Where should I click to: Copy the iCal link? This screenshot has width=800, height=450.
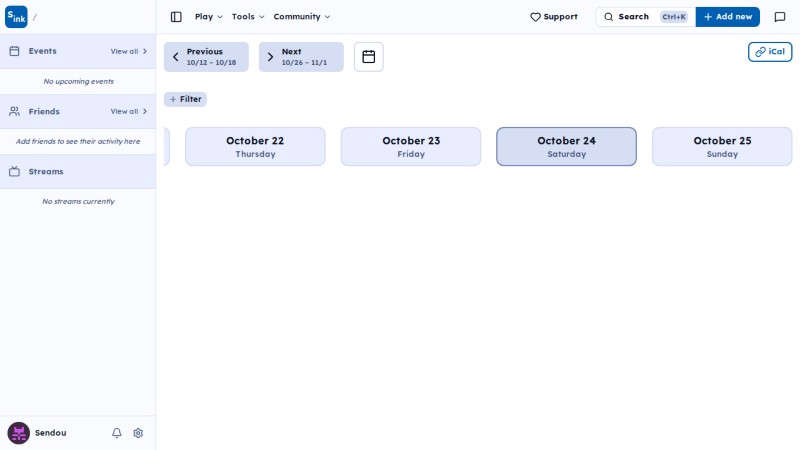coord(770,52)
